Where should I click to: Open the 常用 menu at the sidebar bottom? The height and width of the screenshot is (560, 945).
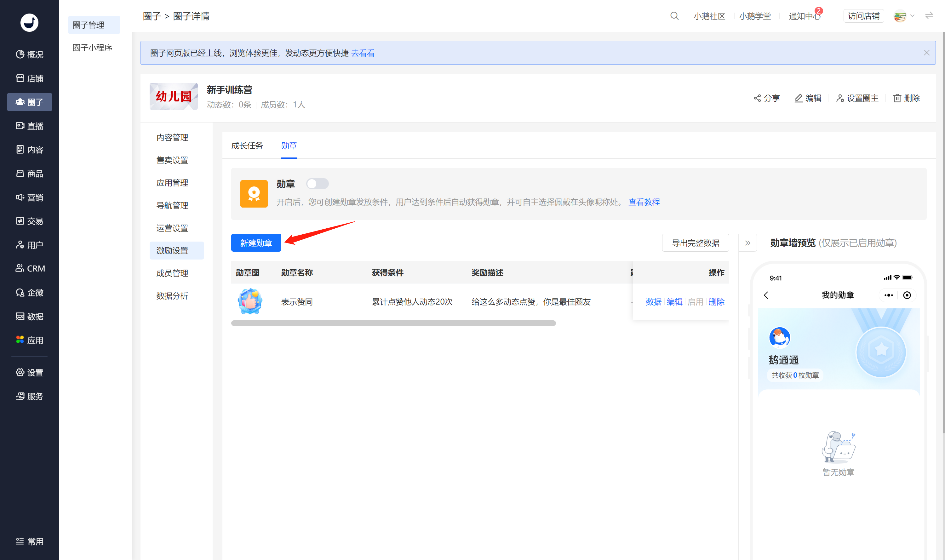pyautogui.click(x=29, y=541)
